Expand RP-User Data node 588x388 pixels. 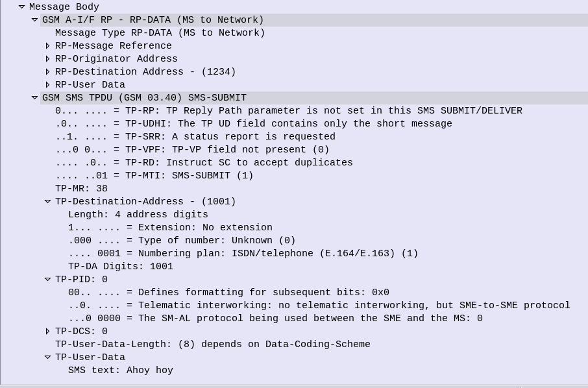click(47, 85)
